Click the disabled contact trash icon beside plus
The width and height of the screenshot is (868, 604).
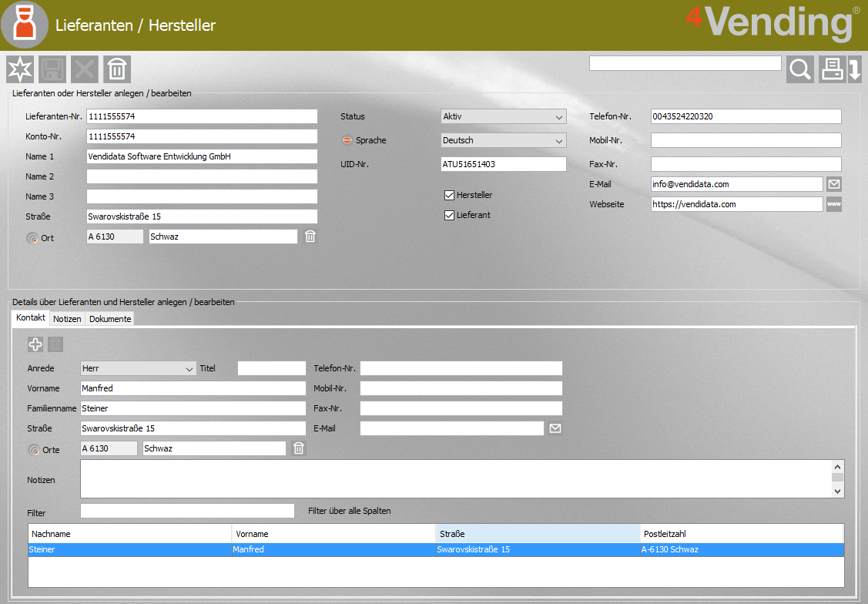click(x=55, y=344)
